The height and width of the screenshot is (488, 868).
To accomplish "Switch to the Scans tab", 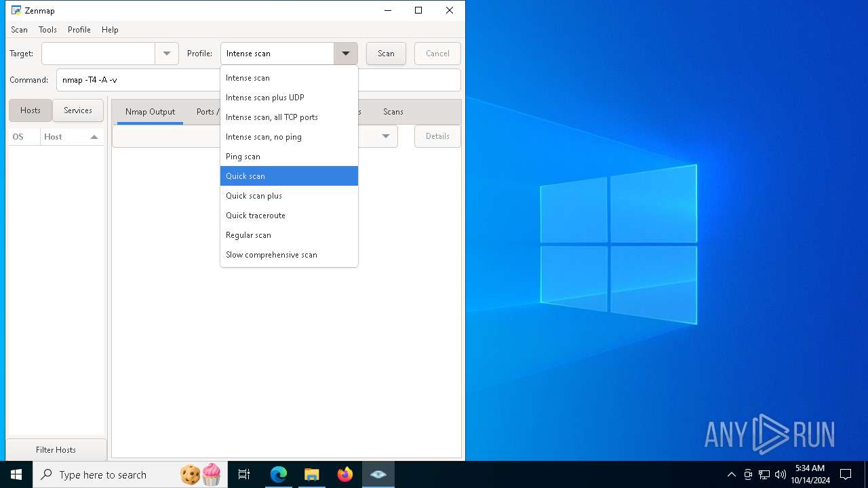I will 393,112.
